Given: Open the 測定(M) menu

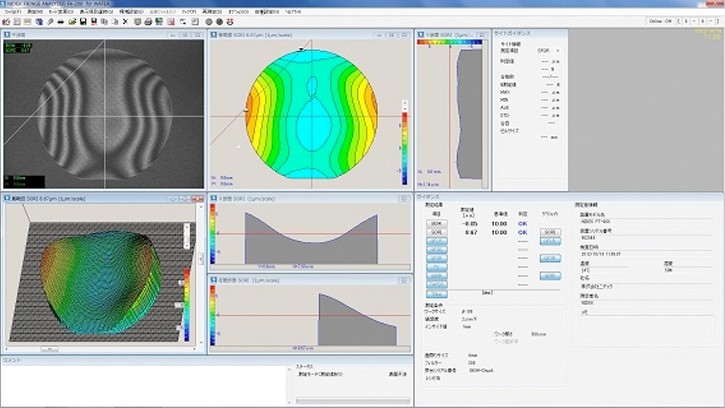Looking at the screenshot, I should tap(35, 12).
